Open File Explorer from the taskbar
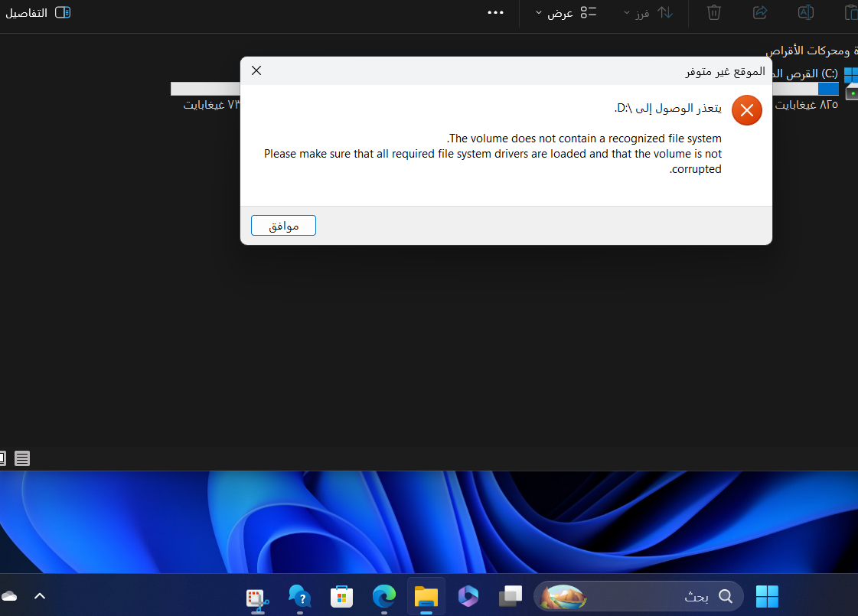Screen dimensions: 858x616 tap(426, 596)
